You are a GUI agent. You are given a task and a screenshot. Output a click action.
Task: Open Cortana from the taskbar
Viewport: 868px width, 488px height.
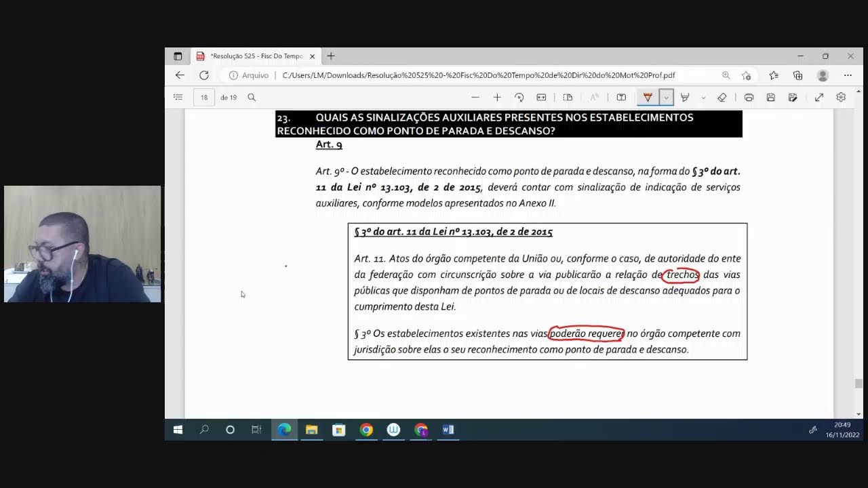coord(230,430)
